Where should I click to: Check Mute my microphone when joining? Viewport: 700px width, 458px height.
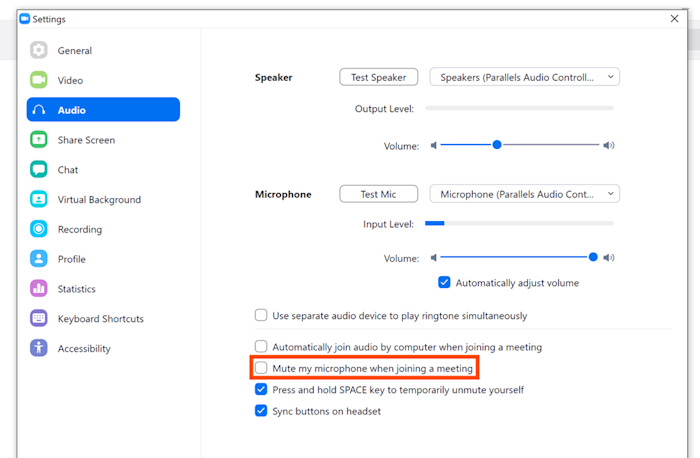click(x=261, y=368)
